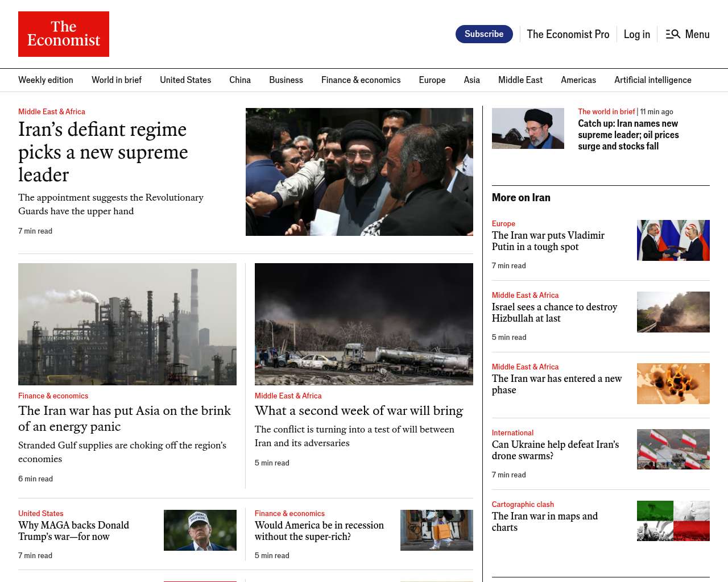
Task: Open the Menu search icon
Action: click(673, 34)
